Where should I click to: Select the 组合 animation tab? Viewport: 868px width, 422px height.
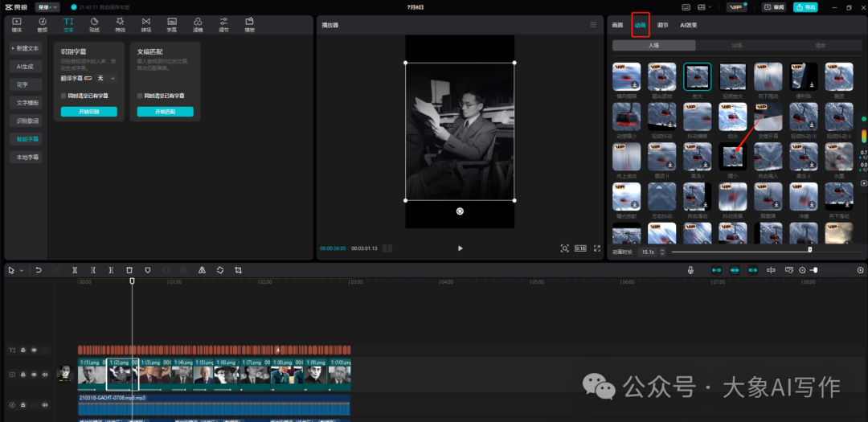820,46
